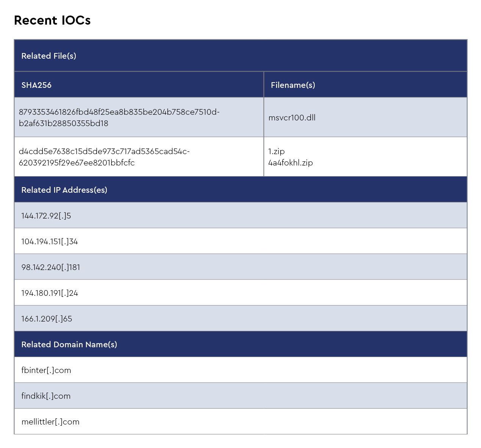Click the Filename(s) column header
This screenshot has width=481, height=448.
pyautogui.click(x=293, y=85)
